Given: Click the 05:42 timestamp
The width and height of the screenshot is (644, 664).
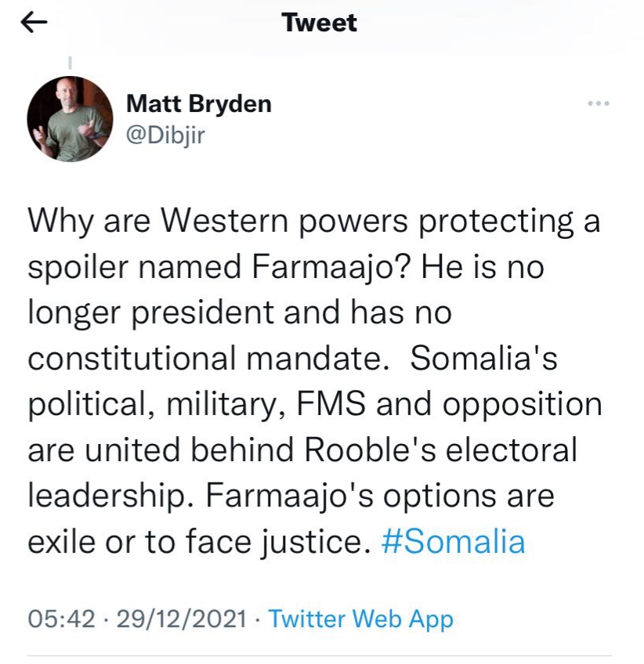Looking at the screenshot, I should coord(60,619).
